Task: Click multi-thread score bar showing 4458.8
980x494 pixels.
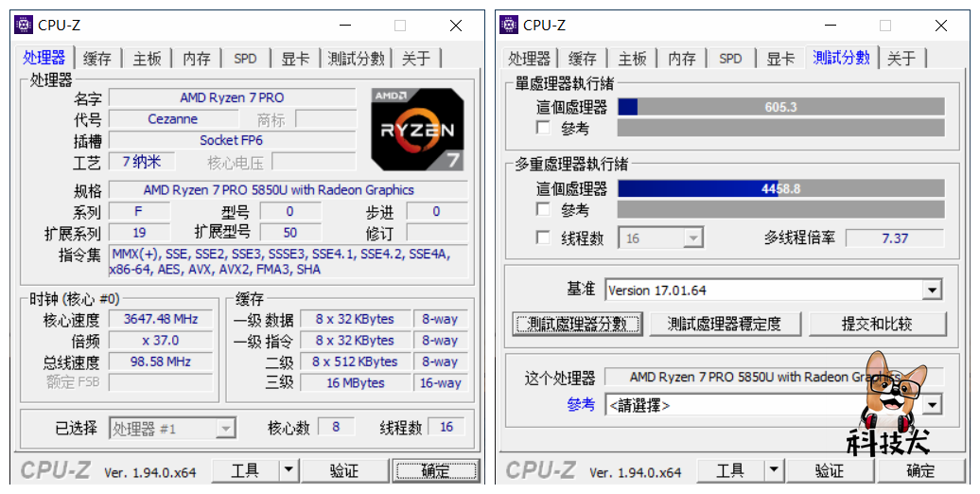Action: coord(781,188)
